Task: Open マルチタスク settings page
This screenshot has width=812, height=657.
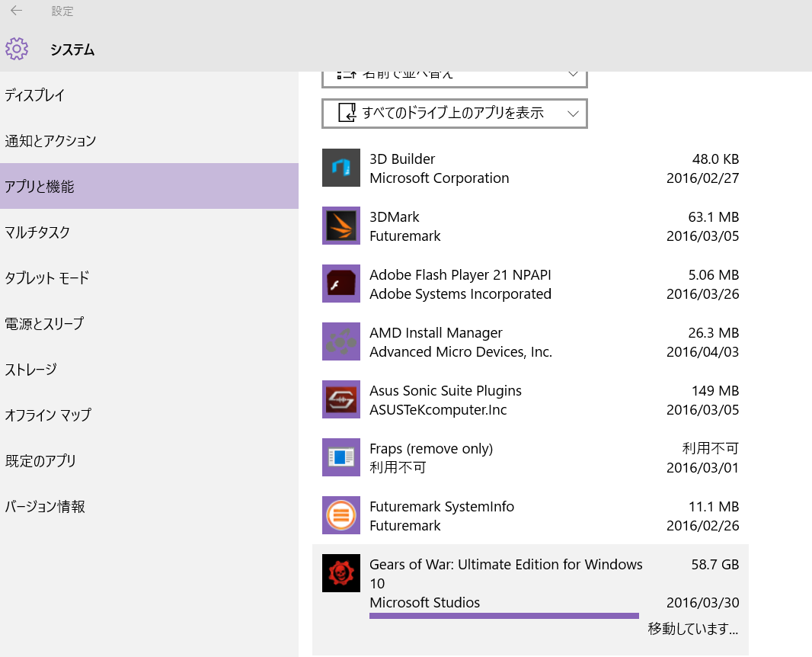Action: coord(149,232)
